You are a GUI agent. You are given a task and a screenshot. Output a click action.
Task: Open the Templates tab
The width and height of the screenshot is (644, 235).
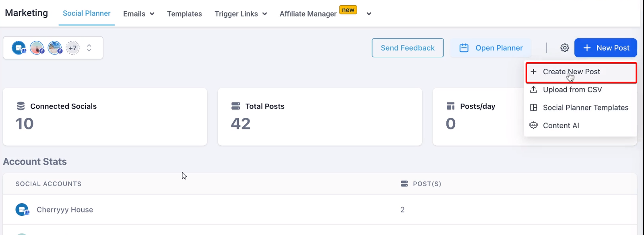pos(184,14)
